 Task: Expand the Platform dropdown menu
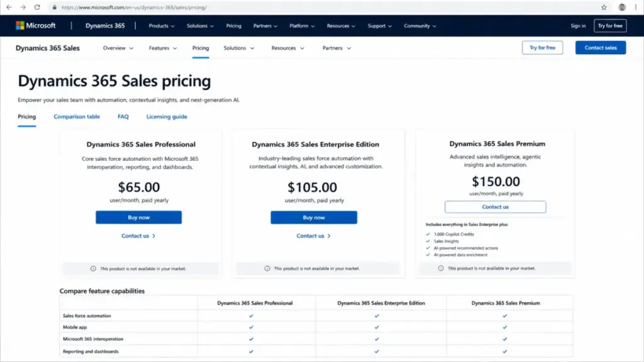pos(302,26)
